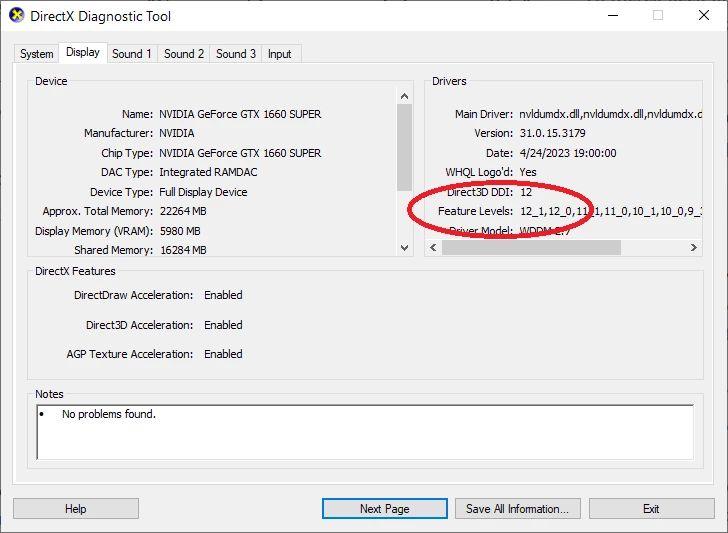This screenshot has width=728, height=533.
Task: Click Drivers panel scroll right arrow
Action: [x=694, y=247]
